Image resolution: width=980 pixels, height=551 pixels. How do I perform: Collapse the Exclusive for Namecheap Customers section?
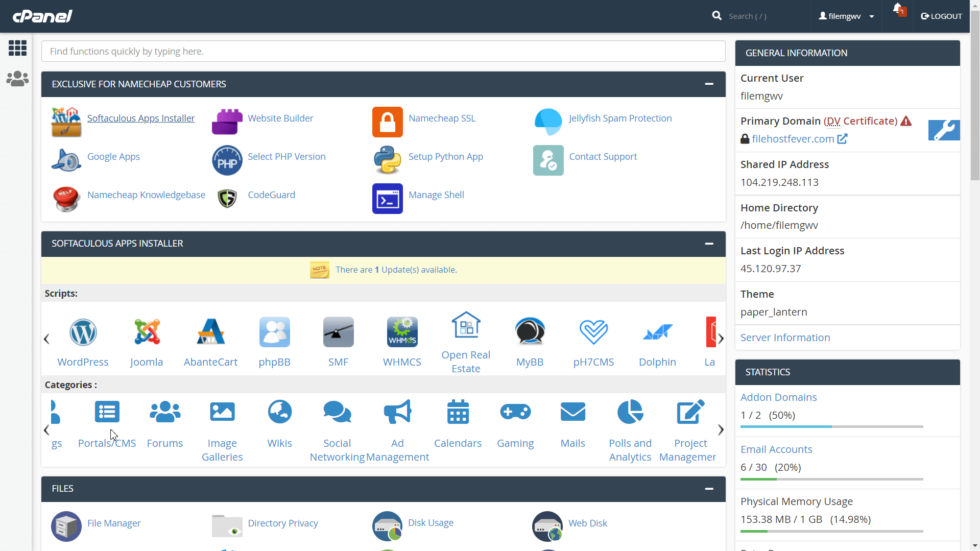709,84
